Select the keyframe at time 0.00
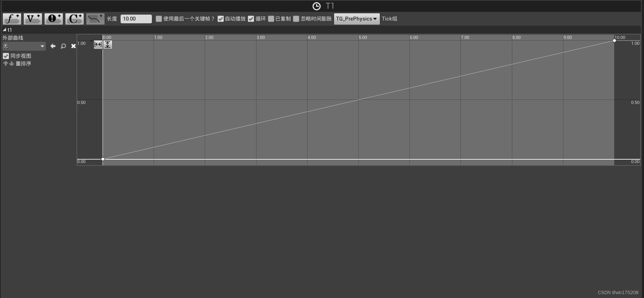The image size is (644, 298). click(103, 159)
